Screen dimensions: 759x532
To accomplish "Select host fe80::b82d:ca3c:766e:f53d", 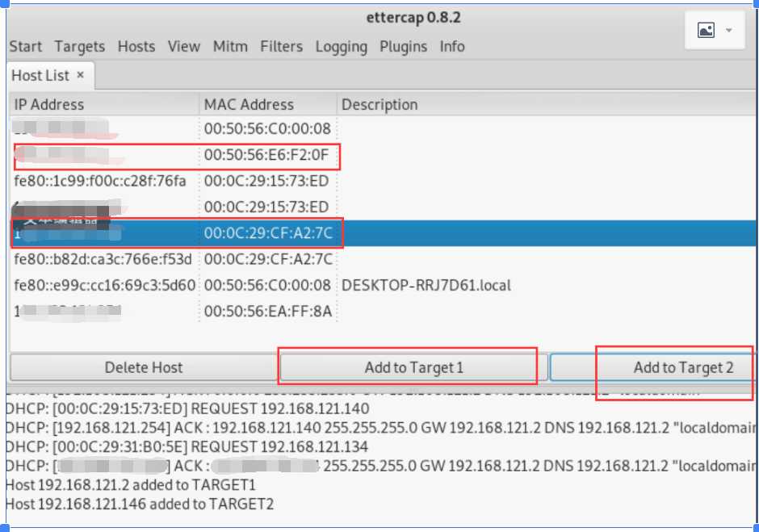I will point(383,259).
